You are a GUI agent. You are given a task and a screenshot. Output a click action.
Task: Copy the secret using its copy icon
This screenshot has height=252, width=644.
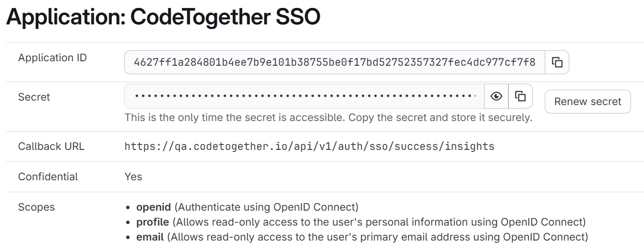coord(520,96)
